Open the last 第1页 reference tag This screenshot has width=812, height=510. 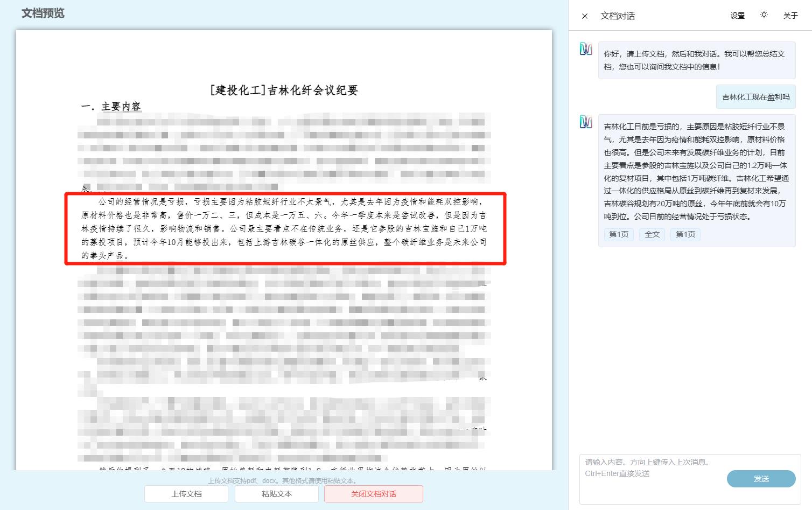(x=685, y=234)
